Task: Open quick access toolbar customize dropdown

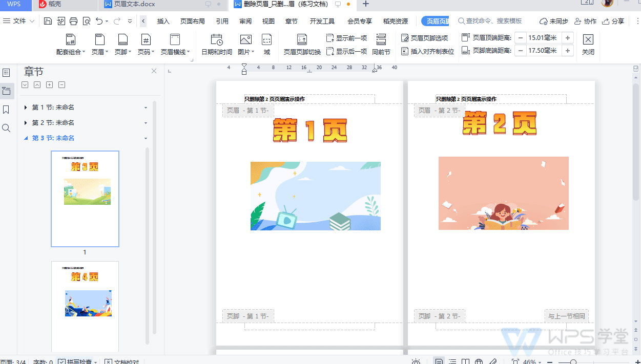Action: point(130,21)
